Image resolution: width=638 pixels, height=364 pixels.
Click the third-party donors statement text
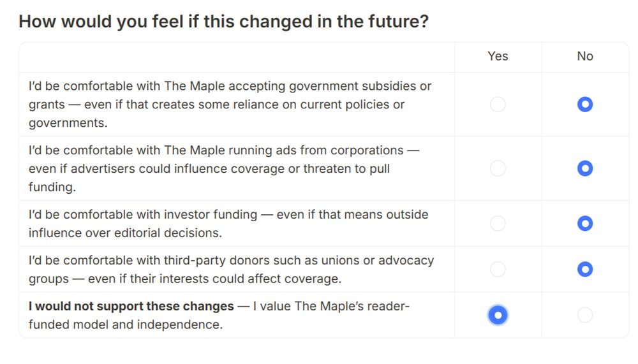click(x=231, y=269)
